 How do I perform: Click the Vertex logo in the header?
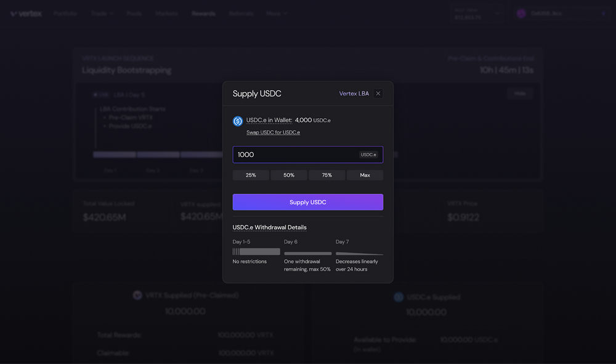pyautogui.click(x=26, y=14)
